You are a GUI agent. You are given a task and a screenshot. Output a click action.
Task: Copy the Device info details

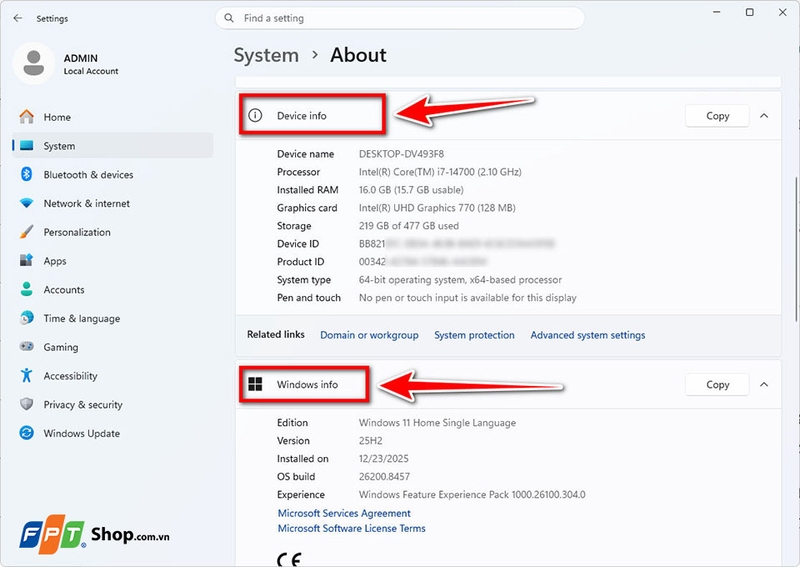coord(717,116)
